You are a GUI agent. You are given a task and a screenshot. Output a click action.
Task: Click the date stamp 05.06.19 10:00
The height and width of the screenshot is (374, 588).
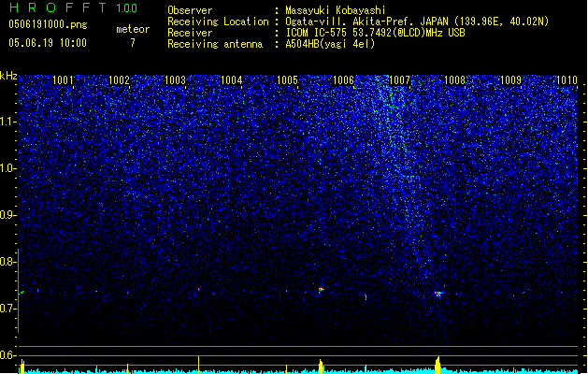coord(48,43)
